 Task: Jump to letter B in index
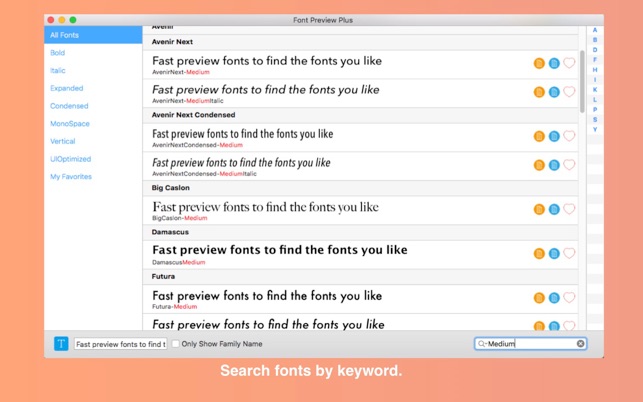pyautogui.click(x=595, y=40)
